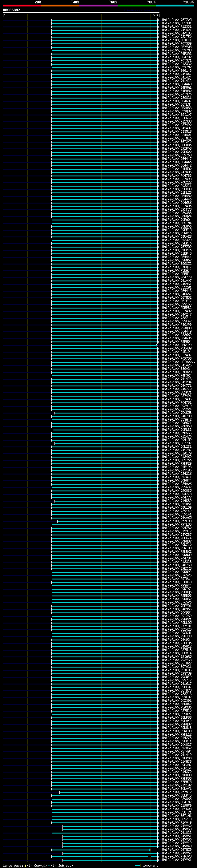Select label UniRef100_C5WTC1
This screenshot has width=197, height=868.
coord(176,812)
